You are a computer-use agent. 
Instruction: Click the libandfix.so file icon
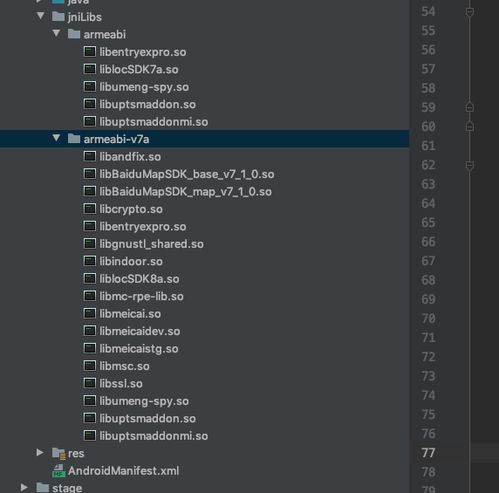[89, 156]
